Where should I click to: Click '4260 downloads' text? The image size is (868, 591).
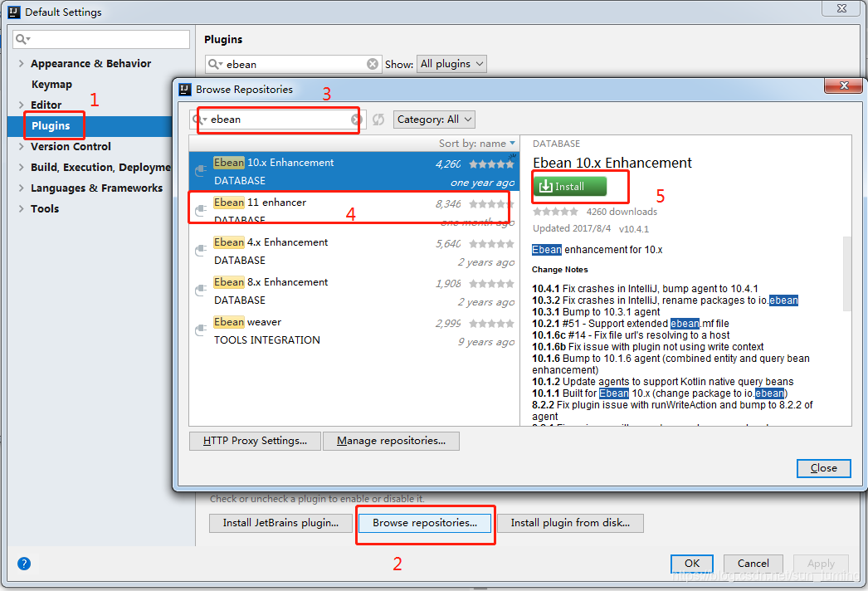(x=622, y=212)
